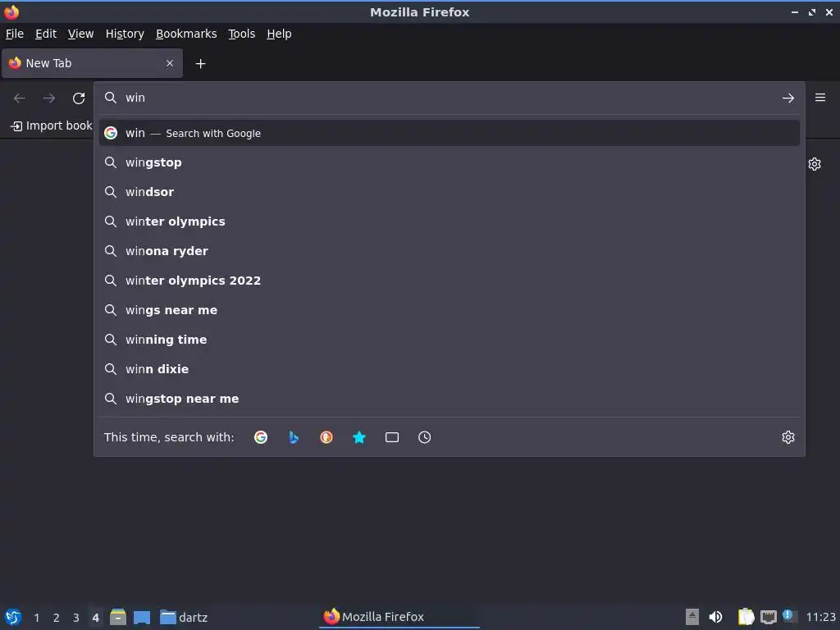Choose the 'winter olympics 2022' suggestion
The image size is (840, 630).
pyautogui.click(x=449, y=281)
